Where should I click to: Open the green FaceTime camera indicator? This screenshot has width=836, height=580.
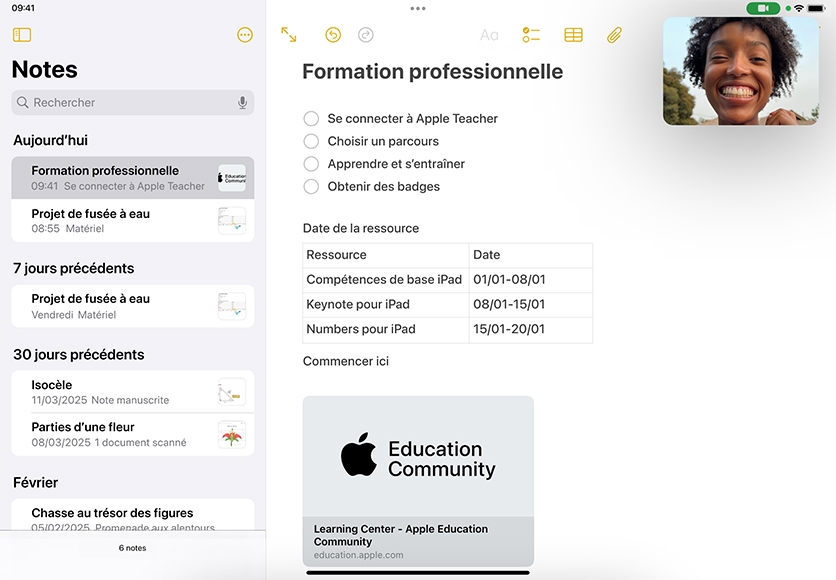tap(763, 8)
